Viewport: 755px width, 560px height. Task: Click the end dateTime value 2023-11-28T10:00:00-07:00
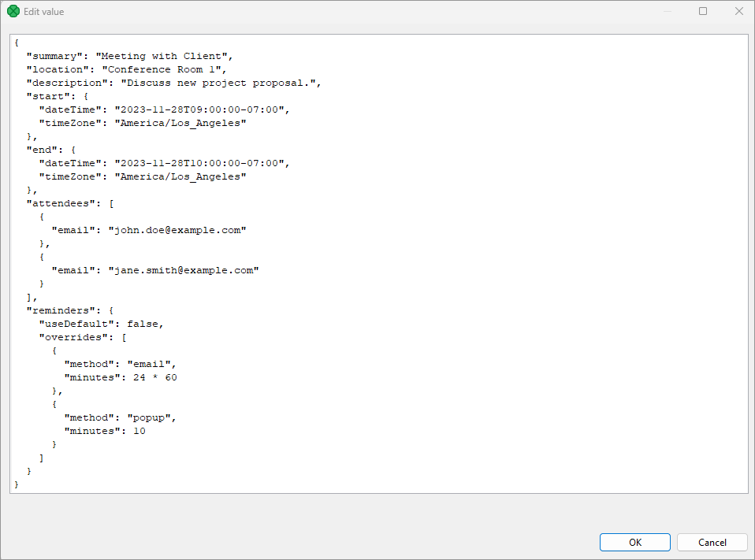201,163
